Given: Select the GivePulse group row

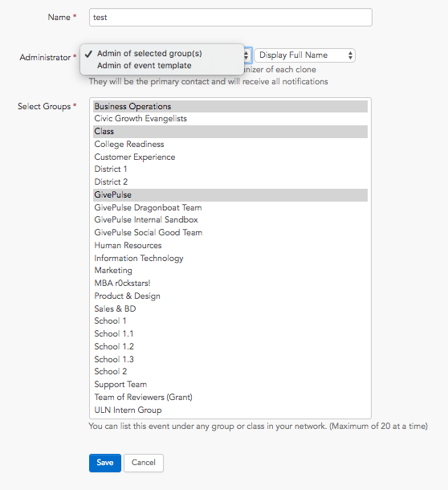Looking at the screenshot, I should tap(230, 195).
